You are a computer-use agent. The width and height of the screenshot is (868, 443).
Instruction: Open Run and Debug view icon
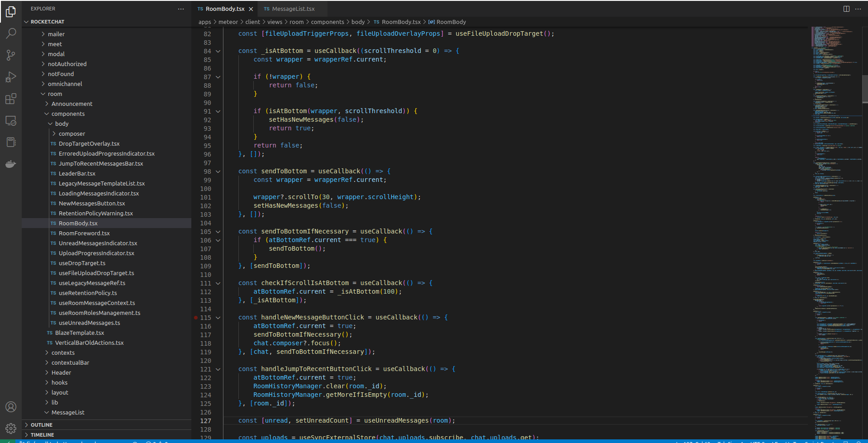point(11,77)
